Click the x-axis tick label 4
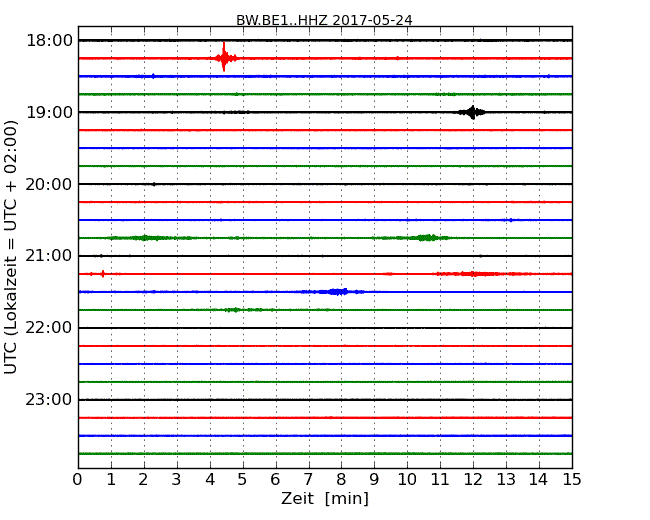The image size is (650, 520). (210, 479)
